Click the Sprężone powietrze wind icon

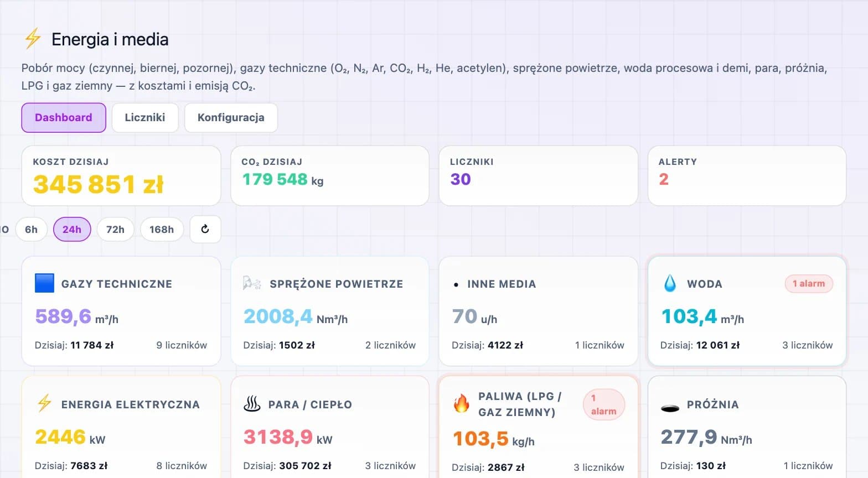(x=252, y=283)
